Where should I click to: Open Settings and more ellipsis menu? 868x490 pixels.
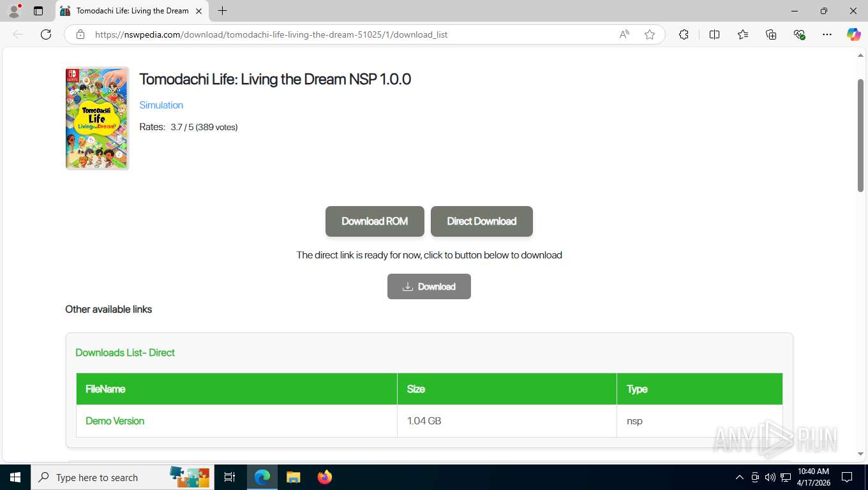tap(827, 34)
